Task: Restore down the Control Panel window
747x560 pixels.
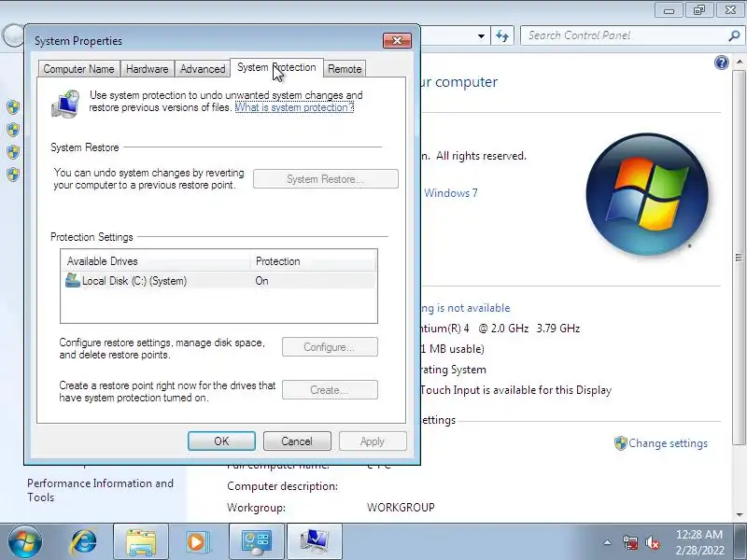Action: [699, 10]
